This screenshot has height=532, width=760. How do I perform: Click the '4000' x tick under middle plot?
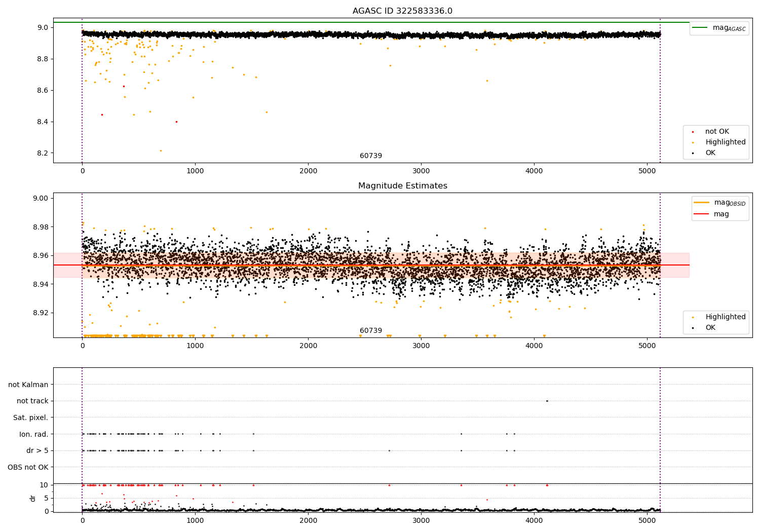pos(534,346)
